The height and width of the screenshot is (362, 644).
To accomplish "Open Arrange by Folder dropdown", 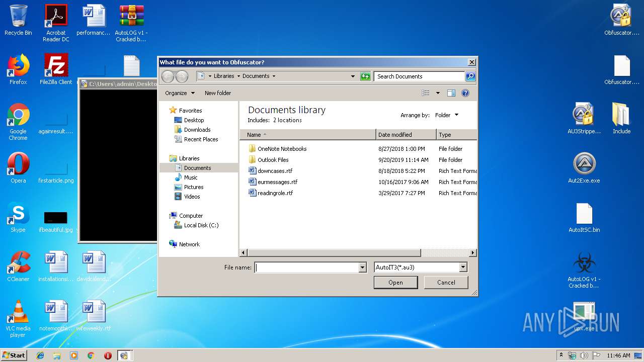I will 447,115.
